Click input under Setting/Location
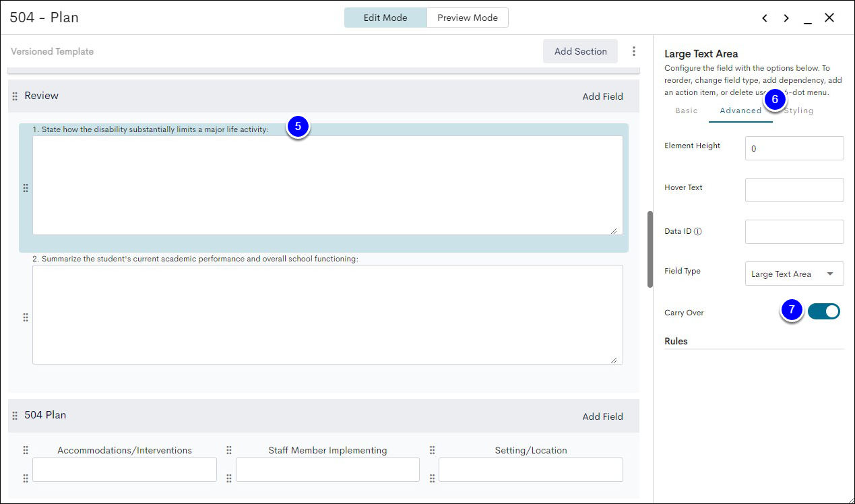This screenshot has width=855, height=504. 531,470
